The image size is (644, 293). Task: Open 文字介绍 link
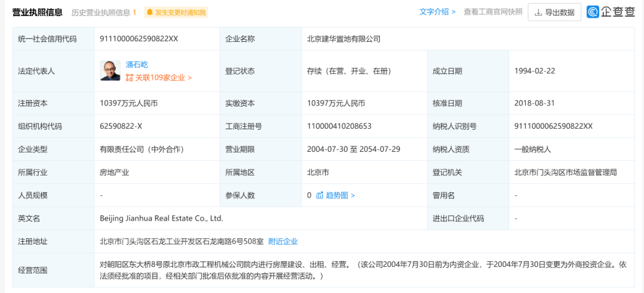pos(438,12)
